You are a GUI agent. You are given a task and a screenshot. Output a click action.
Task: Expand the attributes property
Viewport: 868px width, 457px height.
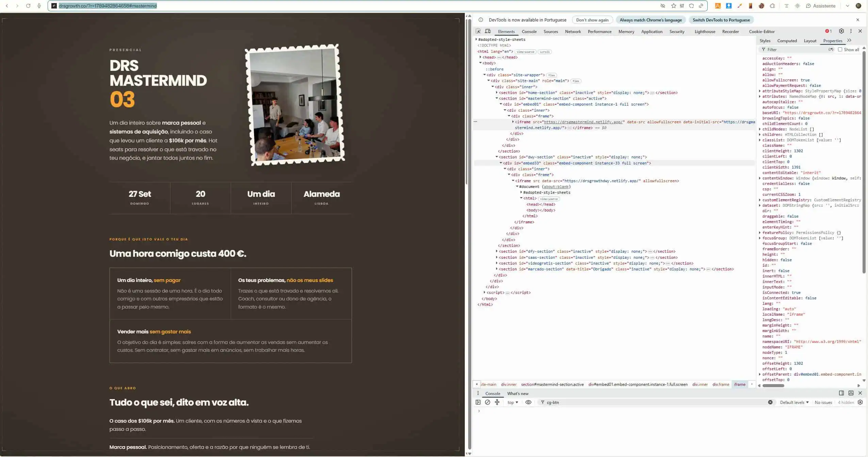pyautogui.click(x=760, y=96)
